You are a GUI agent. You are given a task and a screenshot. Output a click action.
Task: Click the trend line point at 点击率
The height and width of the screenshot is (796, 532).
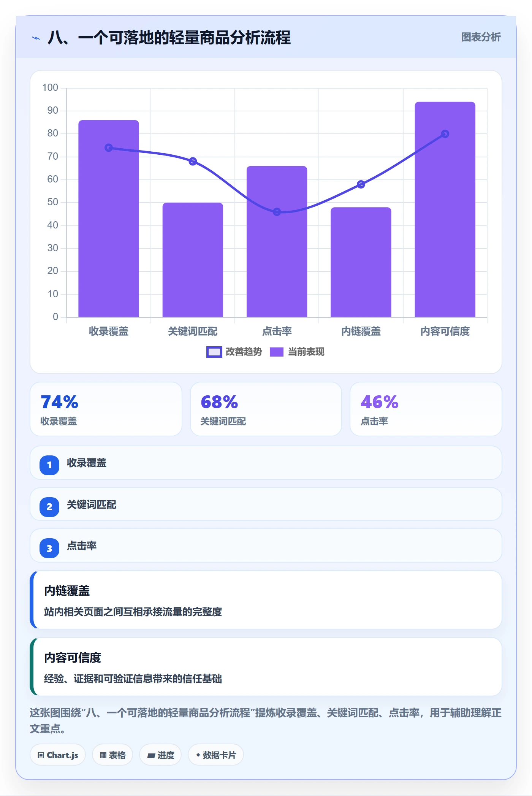[x=277, y=212]
